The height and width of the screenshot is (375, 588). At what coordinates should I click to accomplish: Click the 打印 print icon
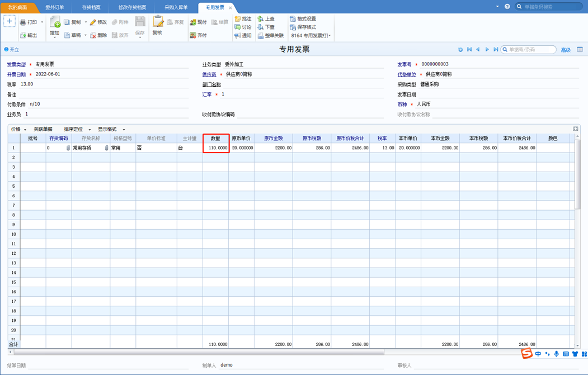tap(23, 22)
